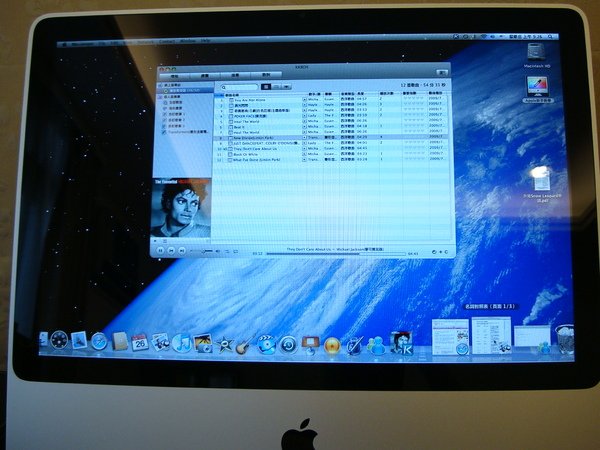The height and width of the screenshot is (450, 600).
Task: Select the highlighted sidebar item under online library
Action: (x=185, y=91)
